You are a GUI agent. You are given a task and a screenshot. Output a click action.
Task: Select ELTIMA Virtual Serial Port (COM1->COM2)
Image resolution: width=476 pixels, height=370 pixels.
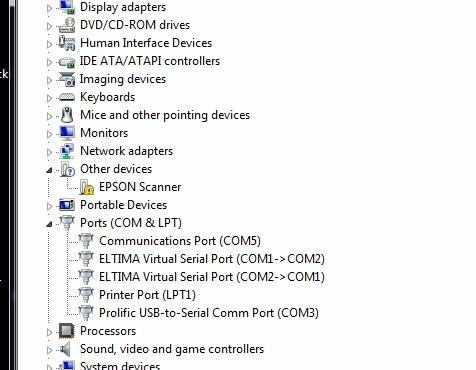click(212, 259)
